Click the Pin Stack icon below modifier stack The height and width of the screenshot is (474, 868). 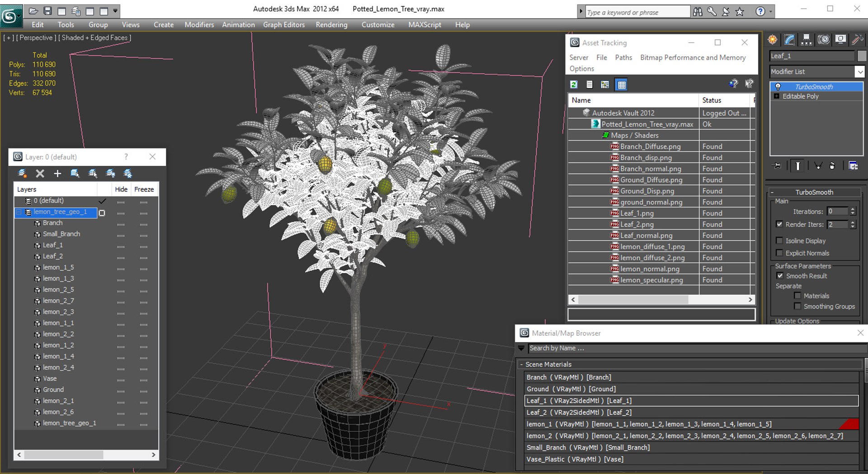777,166
